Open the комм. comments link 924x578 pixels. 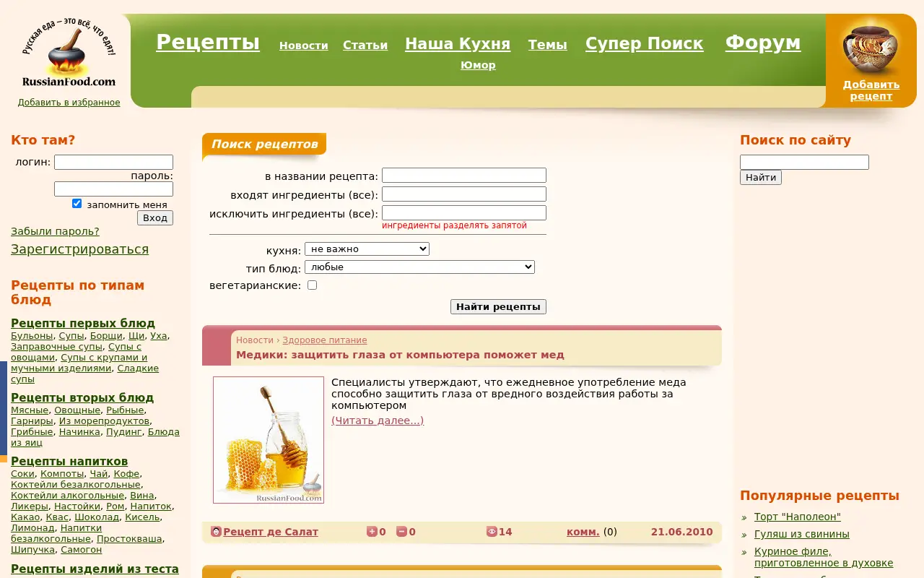(583, 532)
